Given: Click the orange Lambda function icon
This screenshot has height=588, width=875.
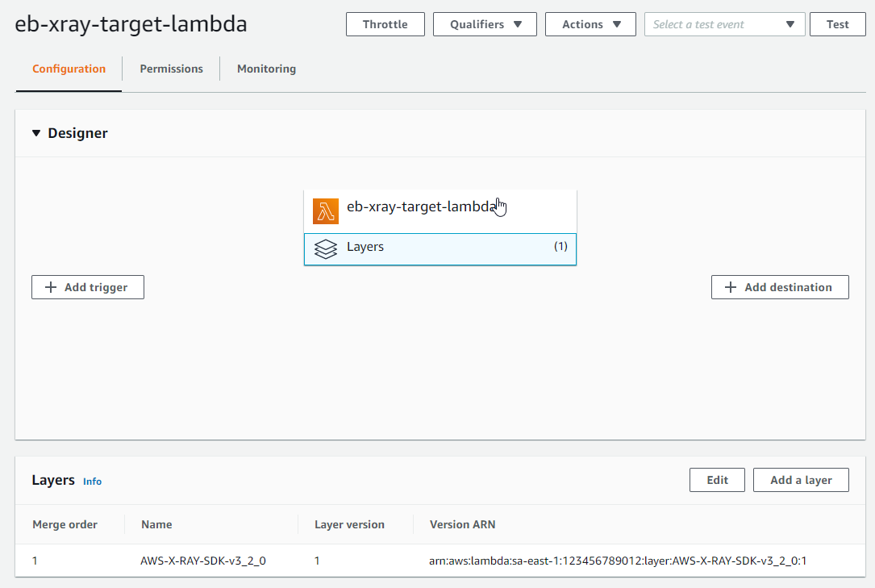Looking at the screenshot, I should click(x=325, y=211).
